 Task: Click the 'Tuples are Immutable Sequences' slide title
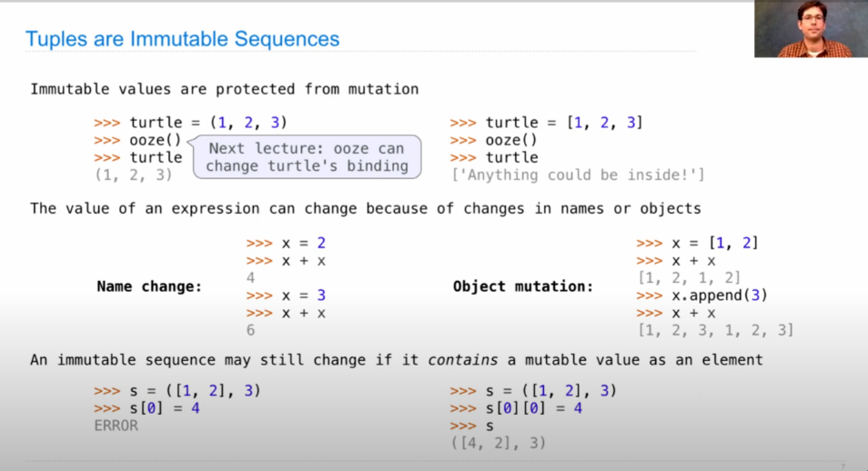tap(182, 39)
